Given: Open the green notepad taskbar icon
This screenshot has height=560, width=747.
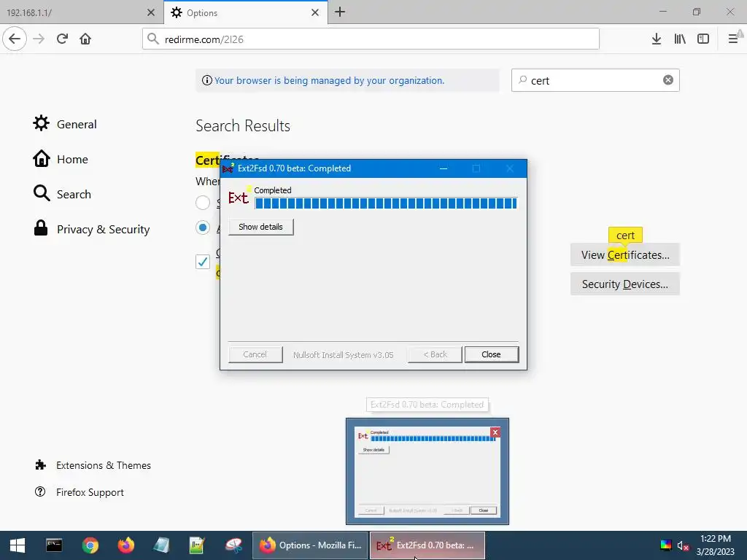Looking at the screenshot, I should pyautogui.click(x=197, y=545).
